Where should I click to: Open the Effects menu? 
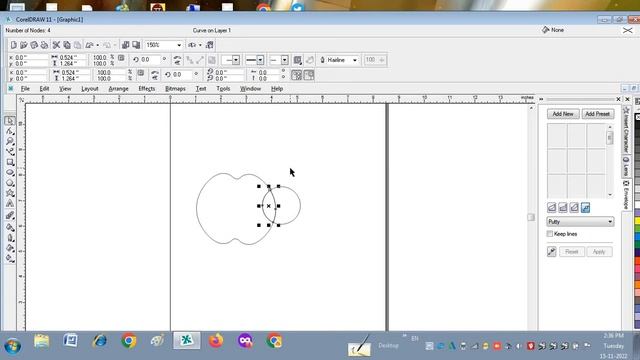point(147,89)
